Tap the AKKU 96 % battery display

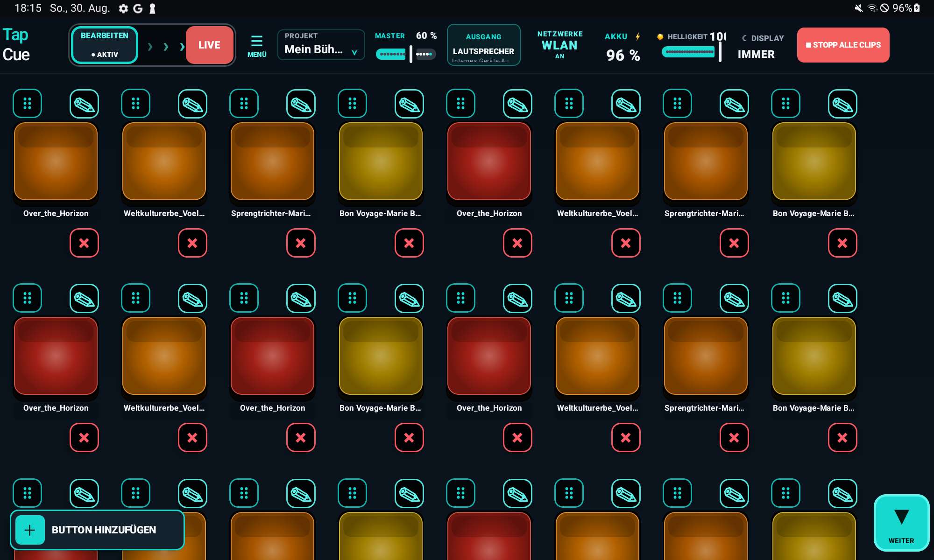coord(623,47)
